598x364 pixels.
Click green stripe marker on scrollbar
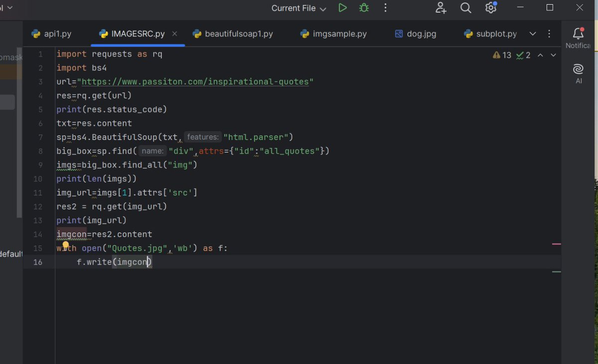557,272
